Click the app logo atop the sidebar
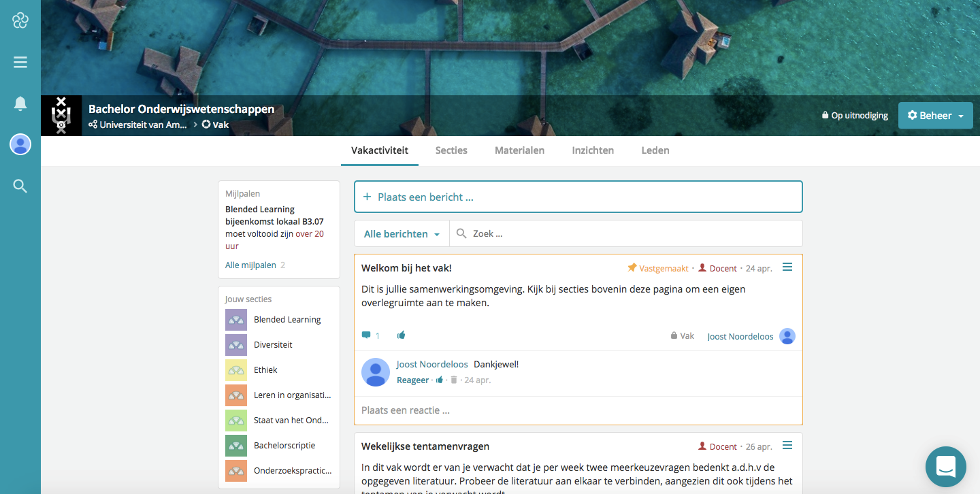Image resolution: width=980 pixels, height=494 pixels. pyautogui.click(x=20, y=20)
